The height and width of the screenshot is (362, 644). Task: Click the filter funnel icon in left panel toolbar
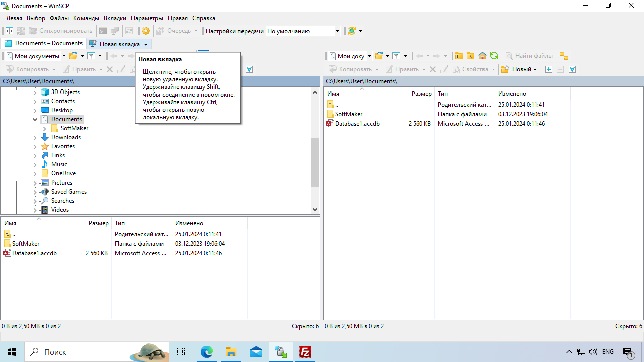(91, 56)
